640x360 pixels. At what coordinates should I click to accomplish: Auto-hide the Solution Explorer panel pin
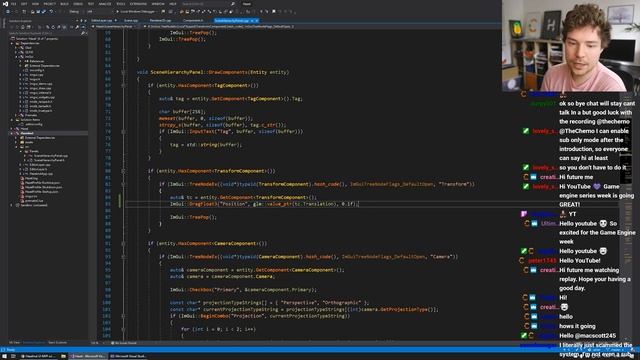pos(81,20)
